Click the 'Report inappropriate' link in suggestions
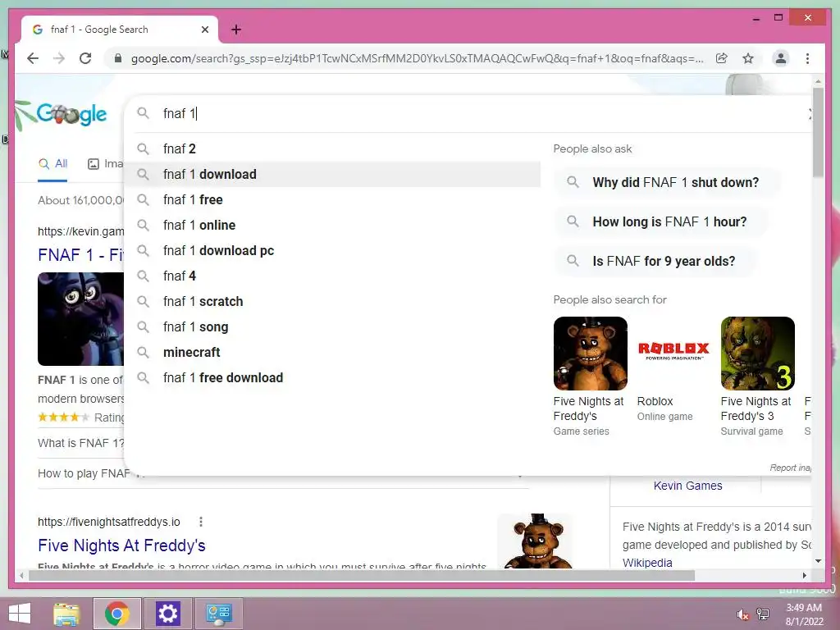This screenshot has width=840, height=630. [790, 468]
